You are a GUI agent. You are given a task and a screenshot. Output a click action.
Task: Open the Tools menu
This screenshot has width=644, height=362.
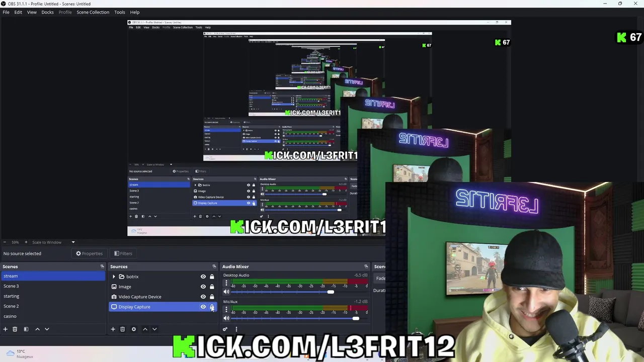coord(120,12)
